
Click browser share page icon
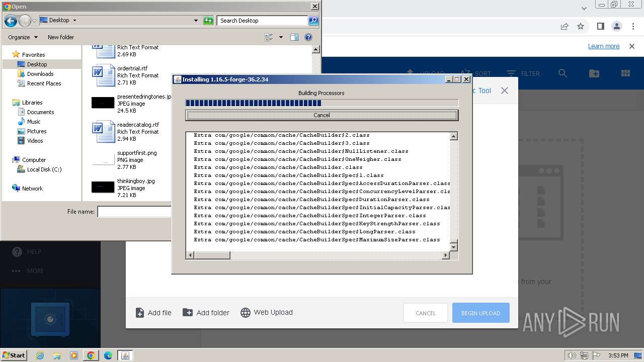(x=565, y=26)
